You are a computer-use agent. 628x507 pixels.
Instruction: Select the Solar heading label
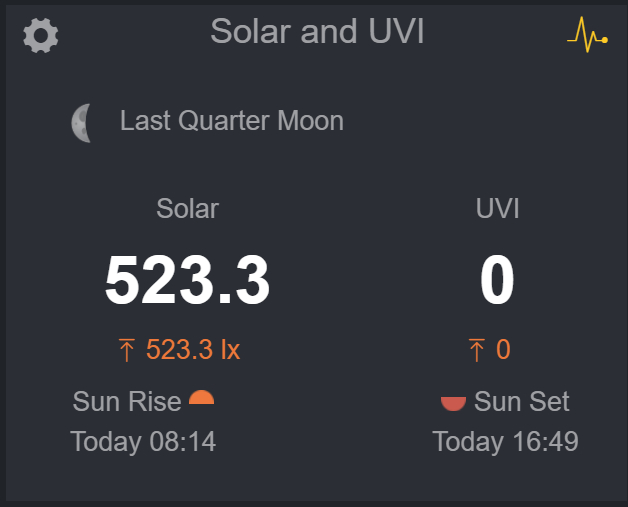187,209
